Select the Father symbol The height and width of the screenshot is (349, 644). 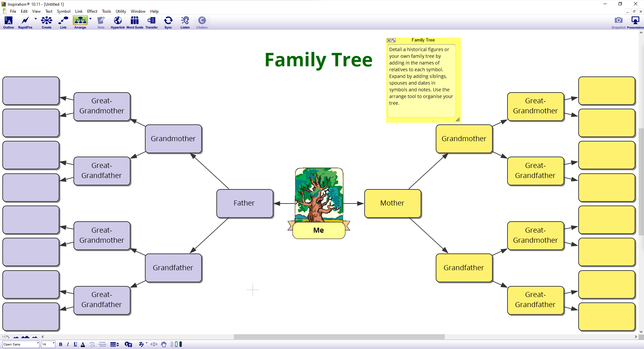tap(245, 203)
